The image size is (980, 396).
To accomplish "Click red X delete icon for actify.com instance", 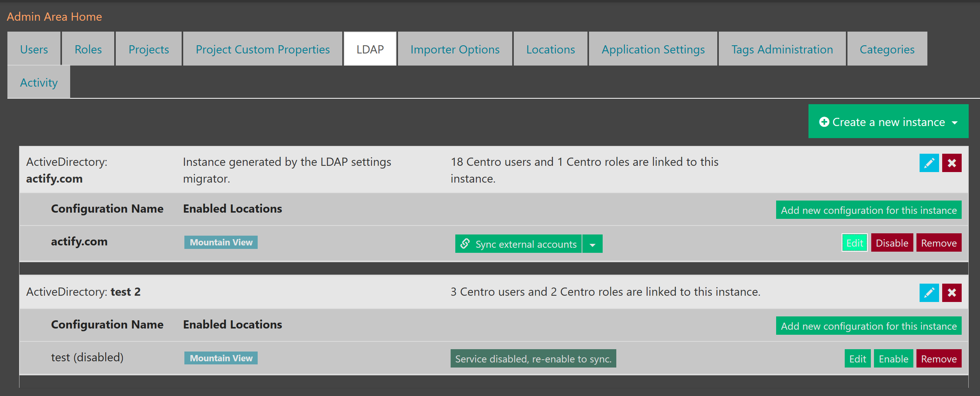I will pos(952,163).
